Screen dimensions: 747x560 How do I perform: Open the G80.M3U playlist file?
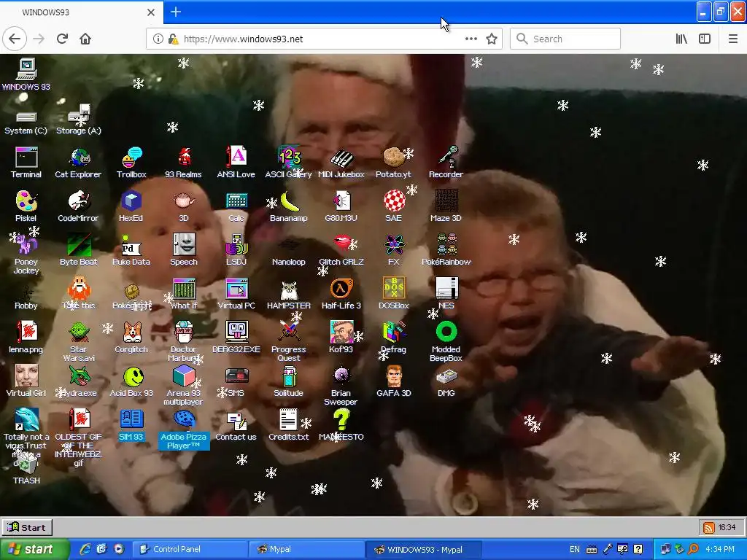(341, 206)
